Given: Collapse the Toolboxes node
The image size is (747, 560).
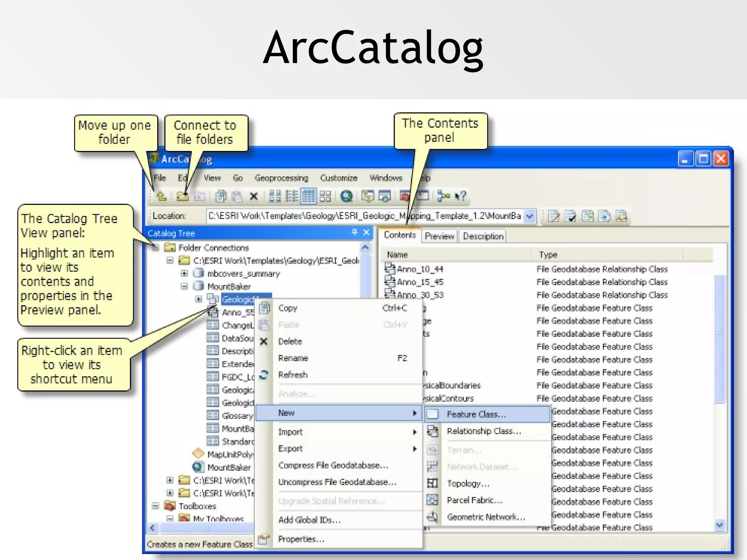Looking at the screenshot, I should point(156,506).
